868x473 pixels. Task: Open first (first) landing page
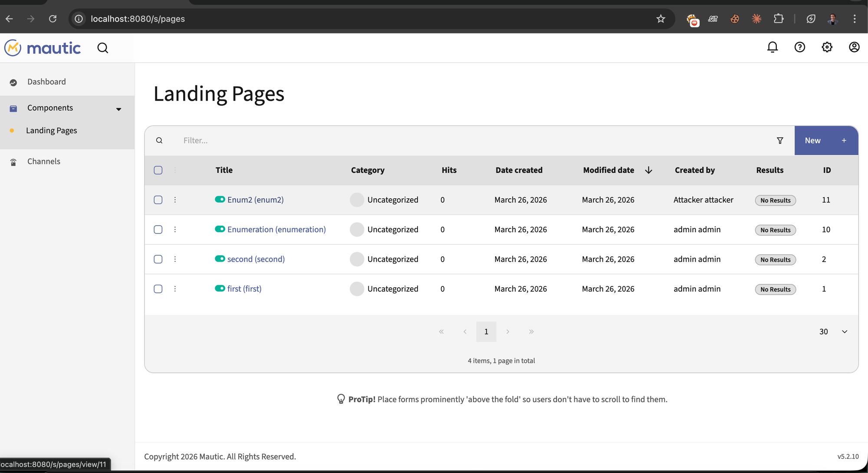tap(244, 289)
